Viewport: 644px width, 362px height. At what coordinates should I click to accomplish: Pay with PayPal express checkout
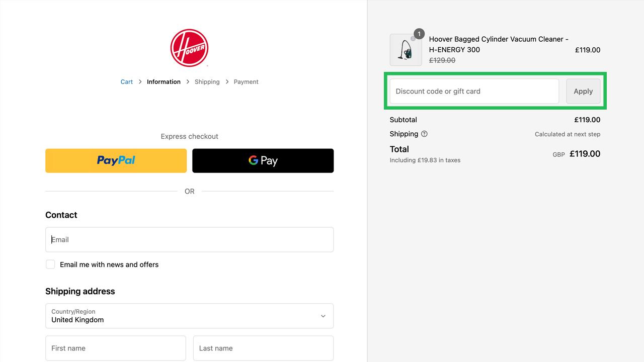[x=116, y=160]
